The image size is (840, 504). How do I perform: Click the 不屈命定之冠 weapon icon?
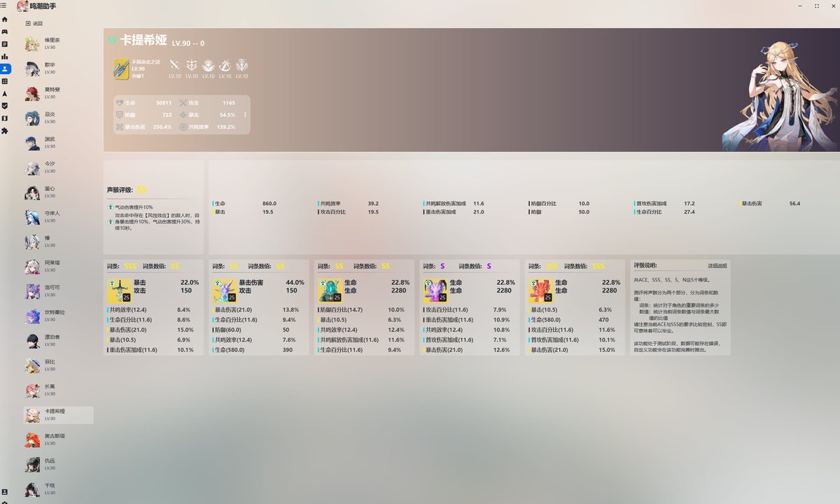coord(121,69)
